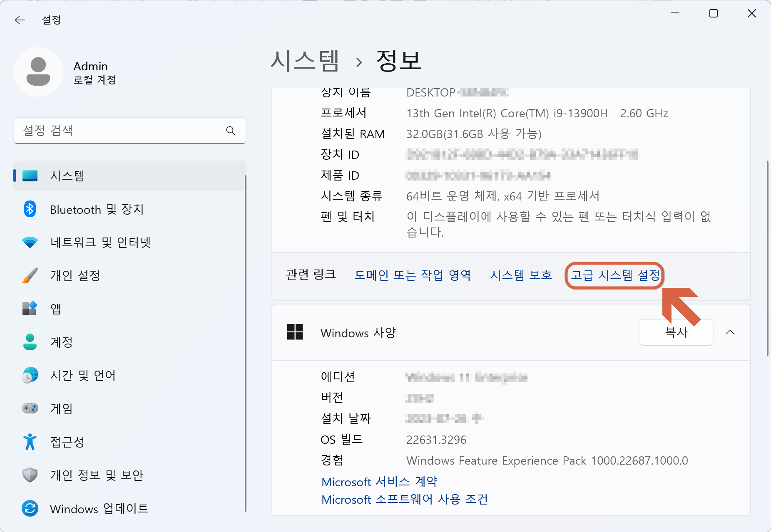The width and height of the screenshot is (771, 532).
Task: Go to 게임 settings
Action: (x=130, y=408)
